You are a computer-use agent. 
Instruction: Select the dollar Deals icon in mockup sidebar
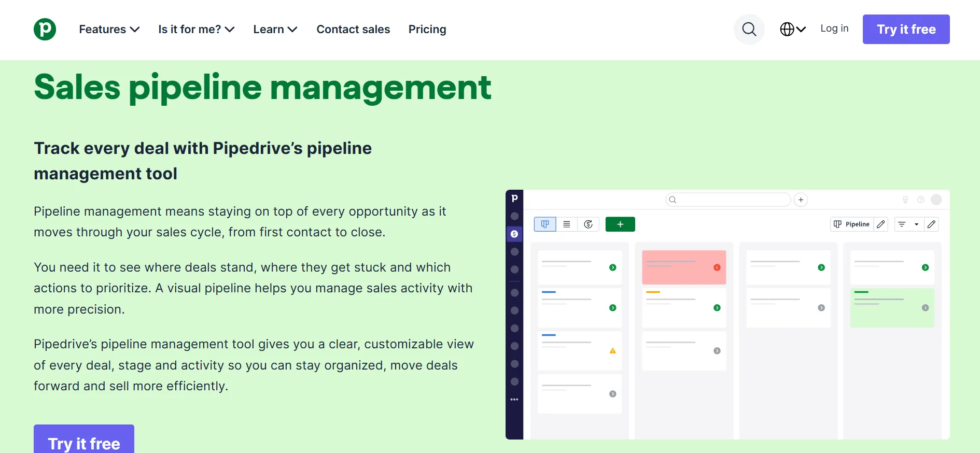514,234
